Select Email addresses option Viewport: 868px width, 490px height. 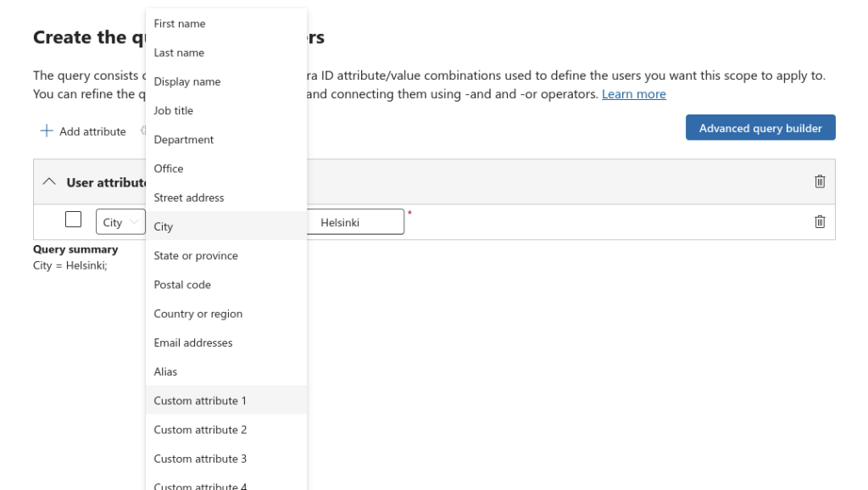point(226,342)
